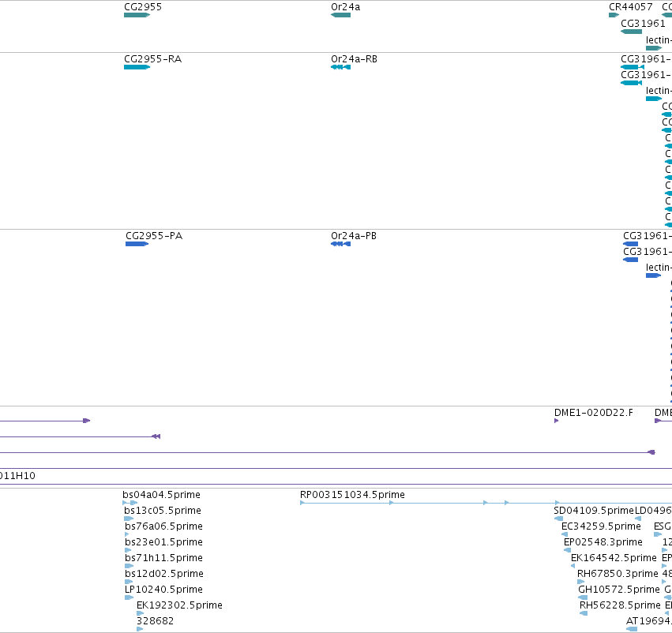The image size is (672, 633).
Task: Select the bs71h11.5prime label
Action: click(163, 557)
